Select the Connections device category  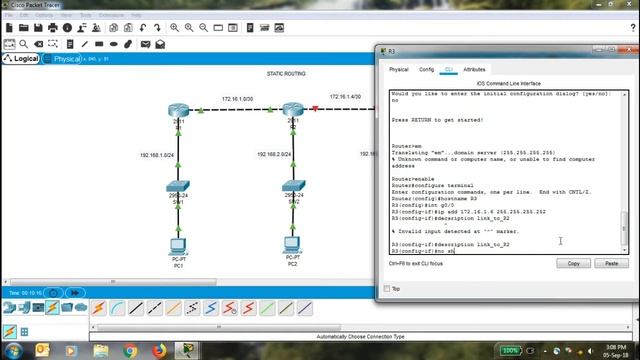tap(52, 307)
